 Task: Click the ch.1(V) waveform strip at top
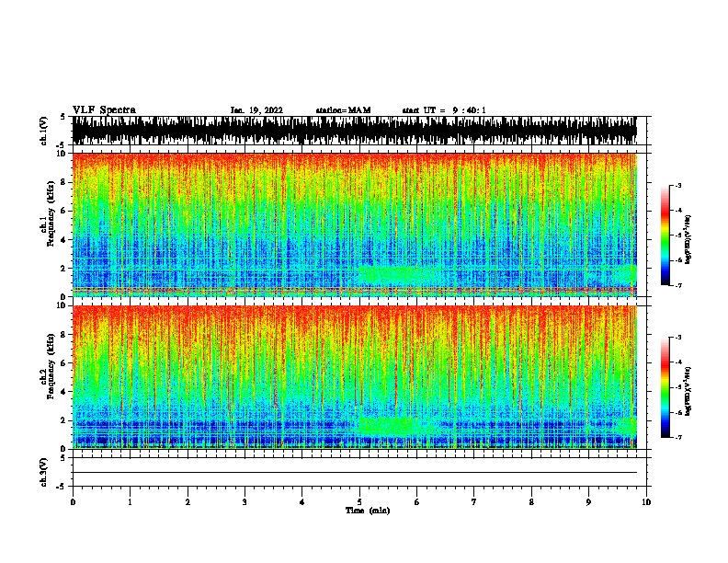[x=355, y=131]
